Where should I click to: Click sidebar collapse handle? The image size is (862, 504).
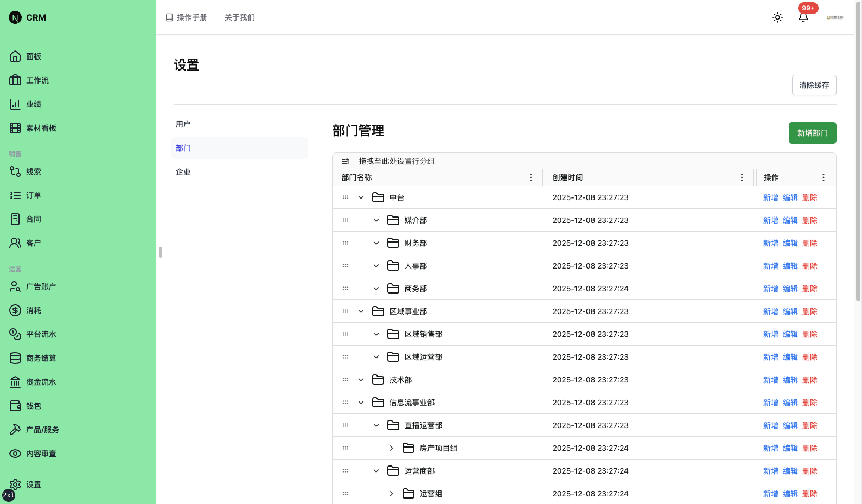(161, 252)
